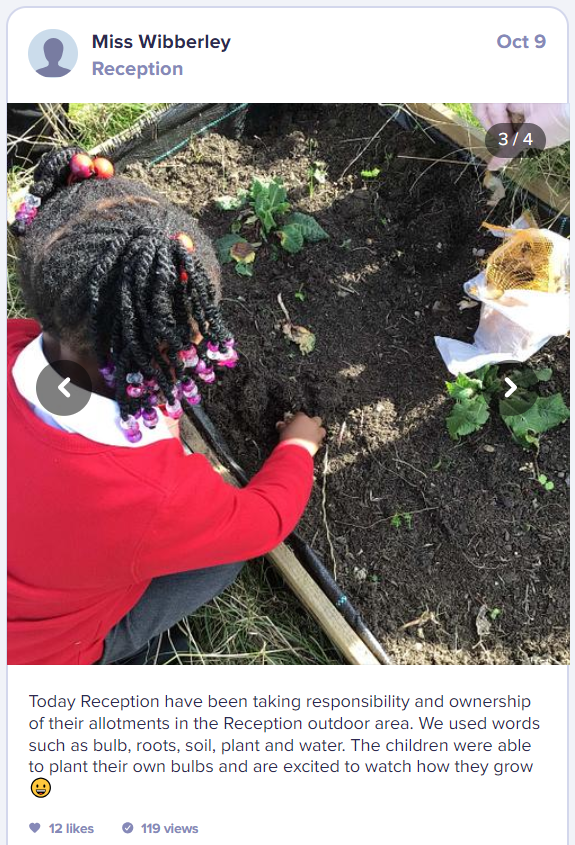Image resolution: width=575 pixels, height=845 pixels.
Task: Click the 12 likes count
Action: [x=71, y=828]
